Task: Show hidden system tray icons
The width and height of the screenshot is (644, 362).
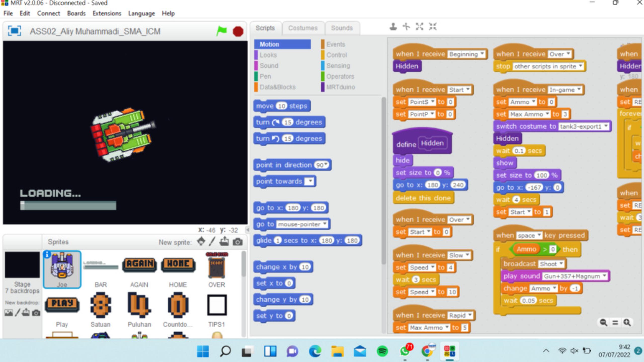Action: pos(546,350)
